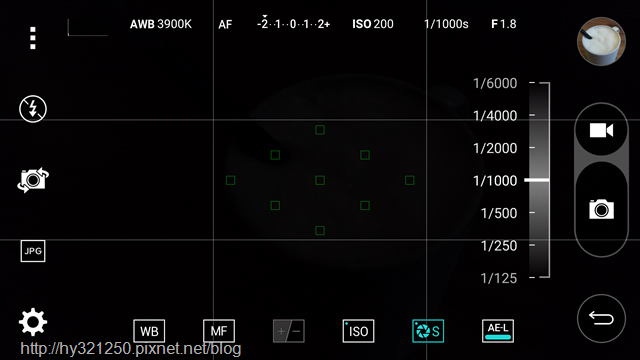Focus on the far right focus point
Screen dimensions: 640x360
click(410, 180)
